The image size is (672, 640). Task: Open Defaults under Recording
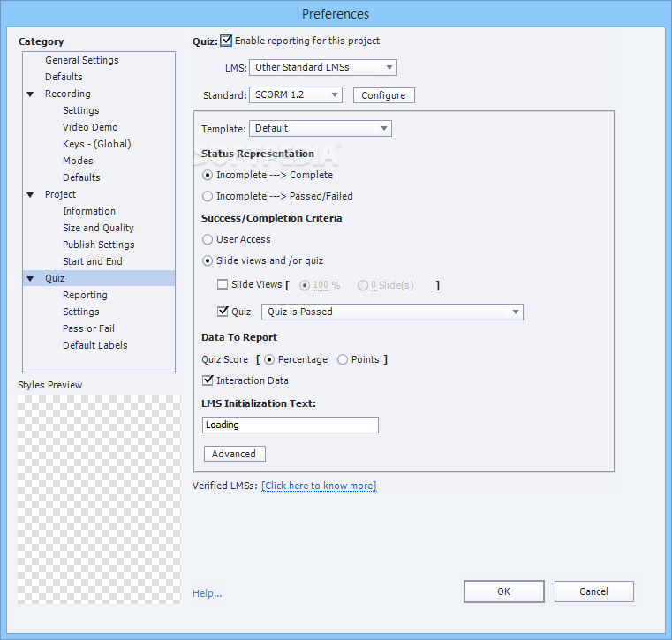(81, 177)
